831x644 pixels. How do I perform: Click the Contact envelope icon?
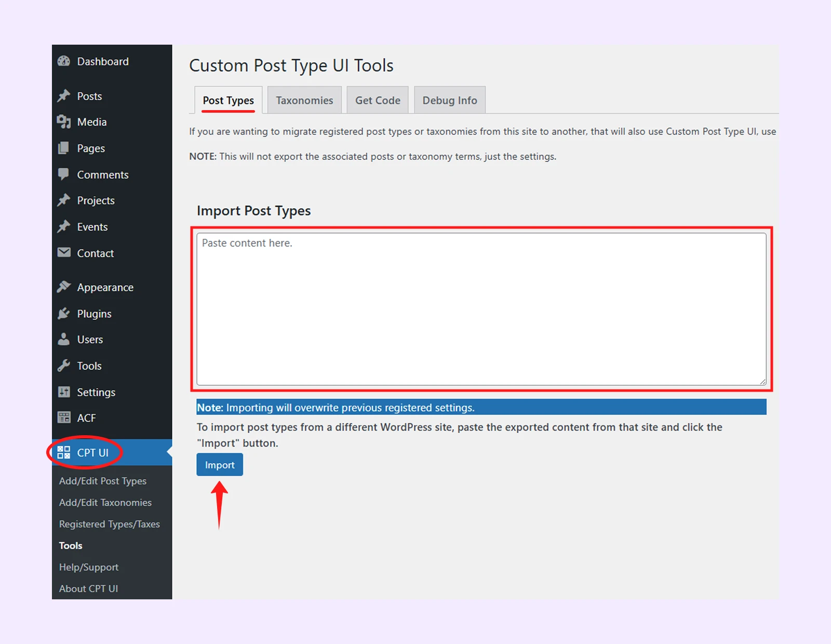click(x=64, y=253)
